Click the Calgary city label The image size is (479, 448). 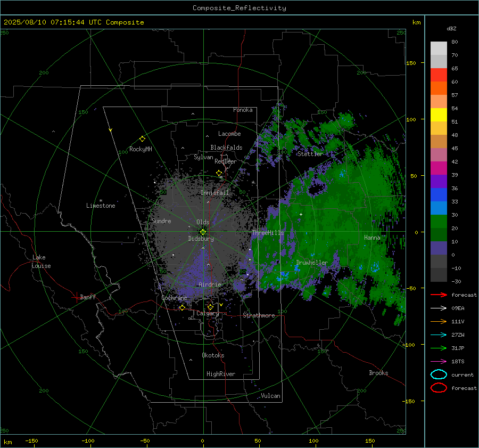click(208, 313)
